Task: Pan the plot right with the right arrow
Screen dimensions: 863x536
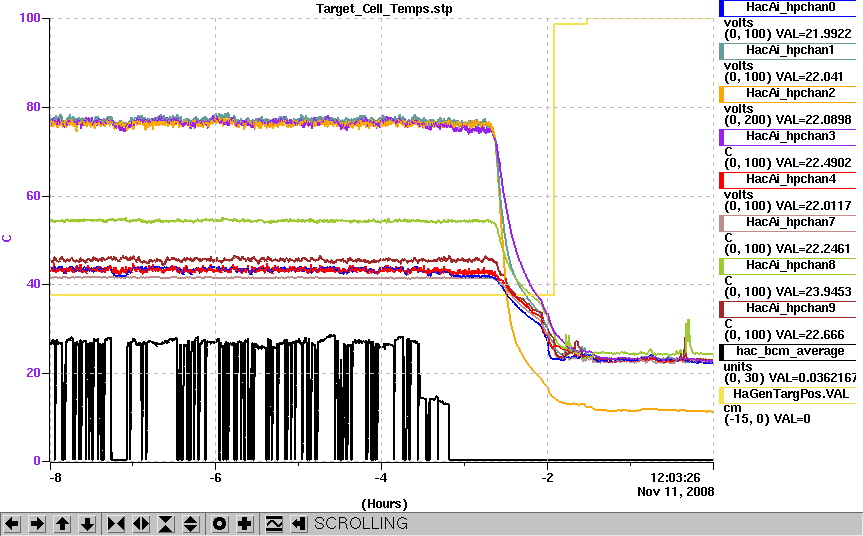Action: click(37, 523)
